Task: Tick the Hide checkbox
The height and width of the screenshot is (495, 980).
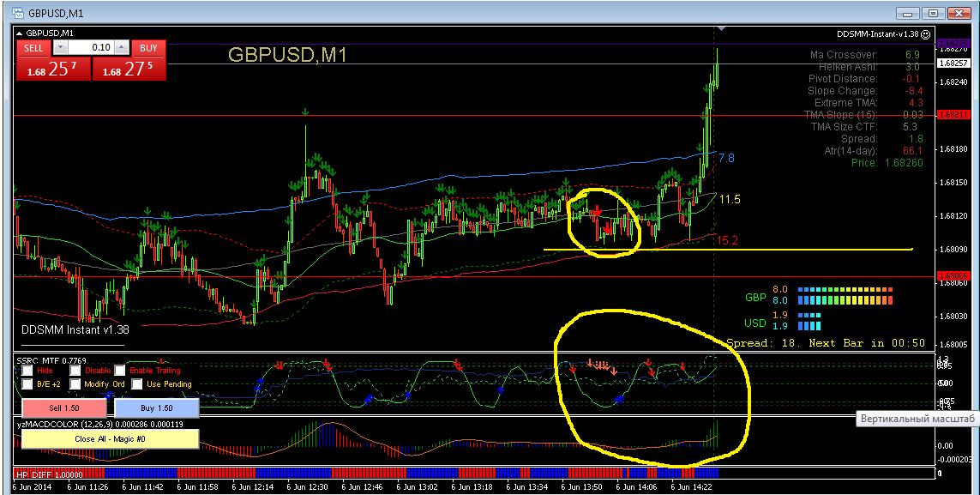Action: click(27, 370)
